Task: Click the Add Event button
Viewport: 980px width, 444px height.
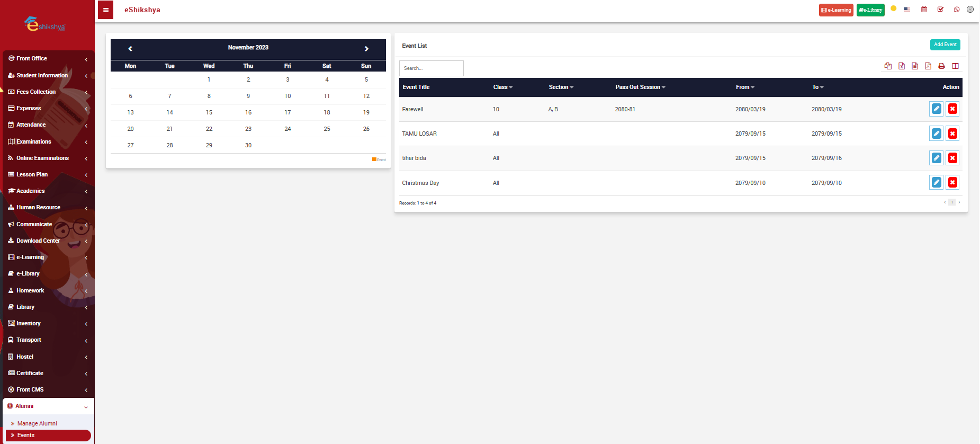Action: click(945, 45)
